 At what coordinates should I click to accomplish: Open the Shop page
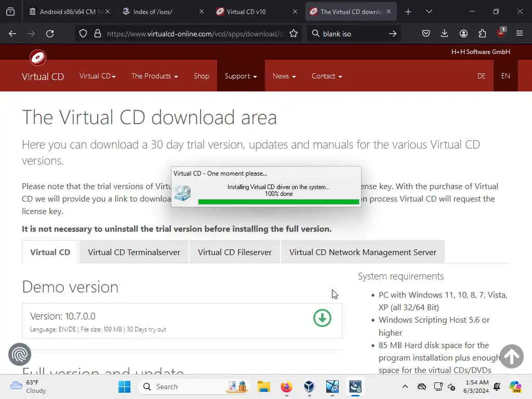click(201, 76)
